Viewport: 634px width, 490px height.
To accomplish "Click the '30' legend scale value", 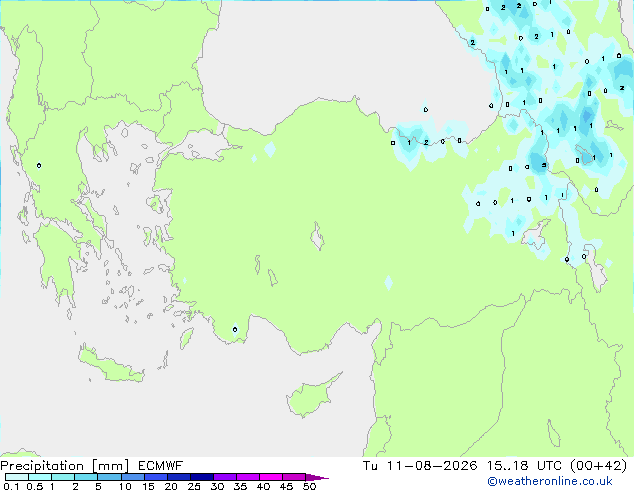I will (217, 486).
